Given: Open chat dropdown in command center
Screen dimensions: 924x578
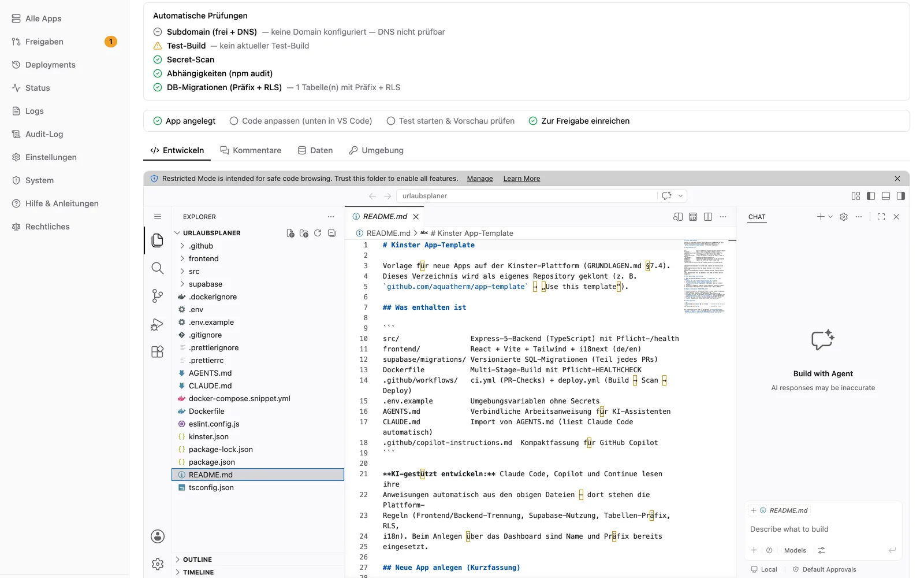Looking at the screenshot, I should [x=680, y=196].
